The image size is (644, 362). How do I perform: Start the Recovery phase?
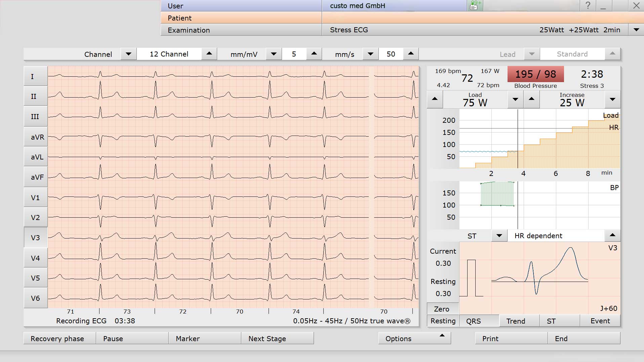coord(59,338)
